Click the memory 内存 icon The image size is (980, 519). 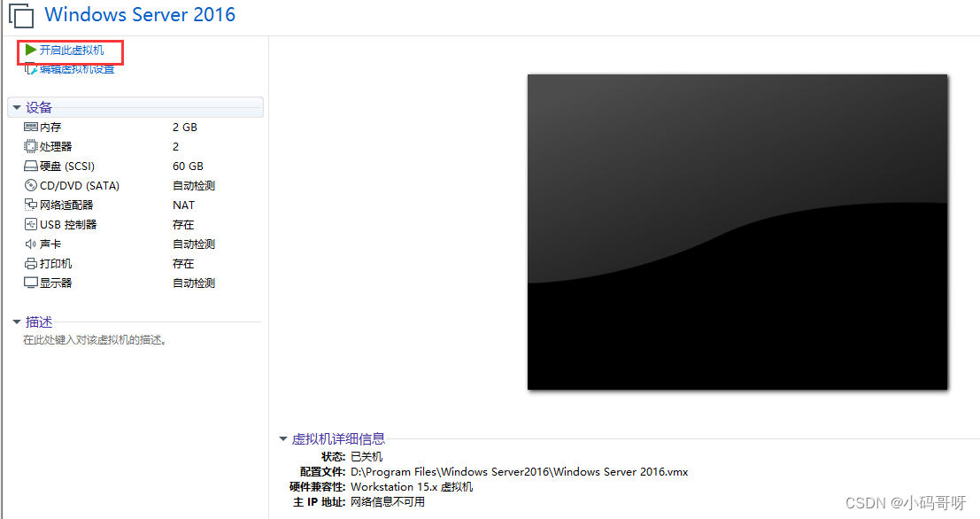tap(31, 127)
